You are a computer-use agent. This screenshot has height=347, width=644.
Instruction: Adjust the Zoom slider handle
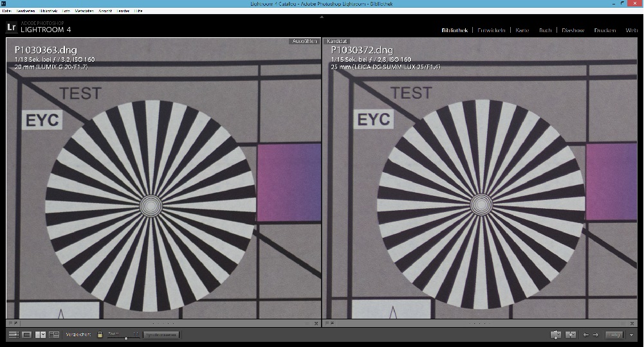[125, 337]
